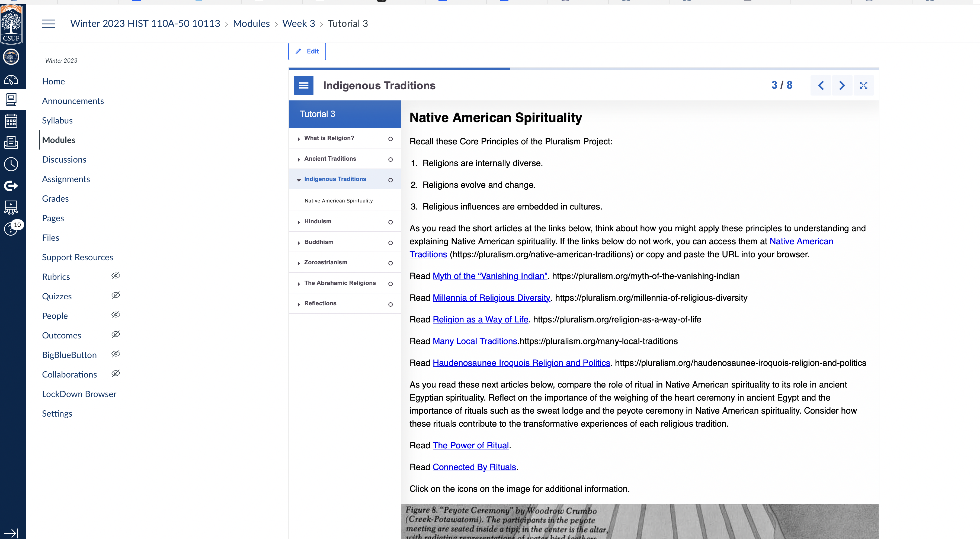Screen dimensions: 980x539
Task: Click the Edit button
Action: pos(307,51)
